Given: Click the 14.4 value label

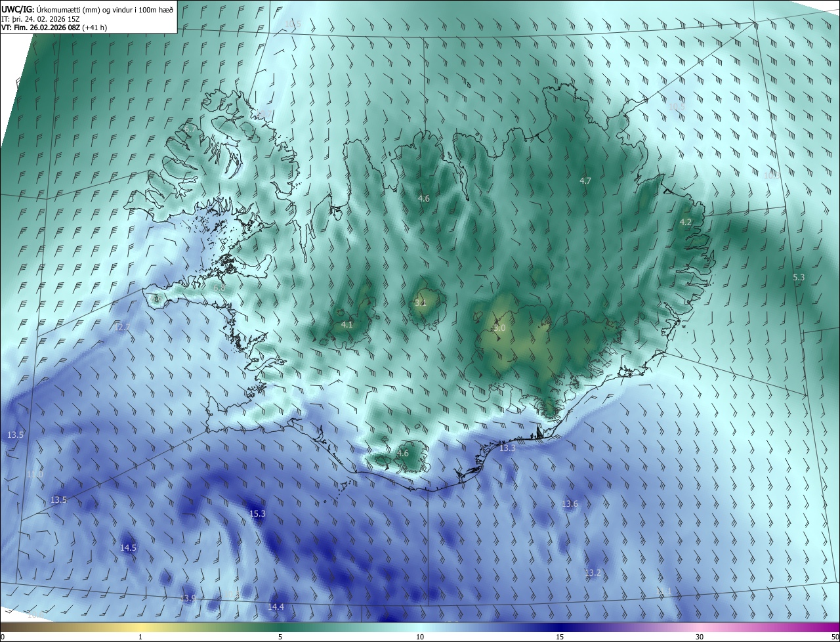Looking at the screenshot, I should pos(276,607).
